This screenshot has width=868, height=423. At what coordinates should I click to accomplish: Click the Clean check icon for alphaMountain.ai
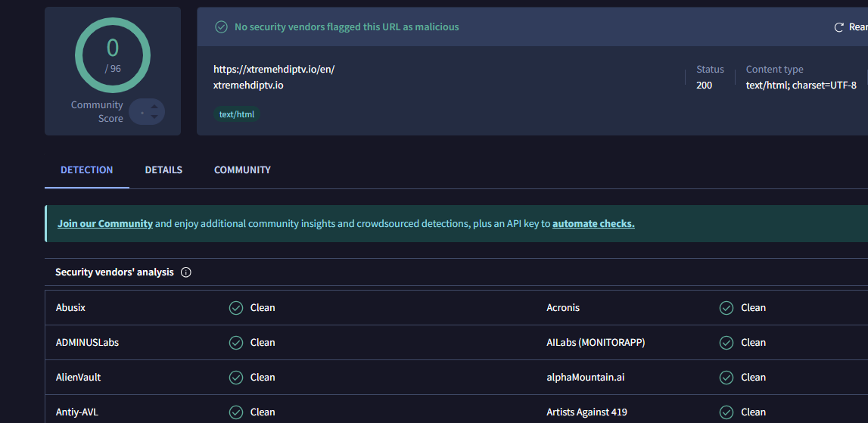point(726,378)
